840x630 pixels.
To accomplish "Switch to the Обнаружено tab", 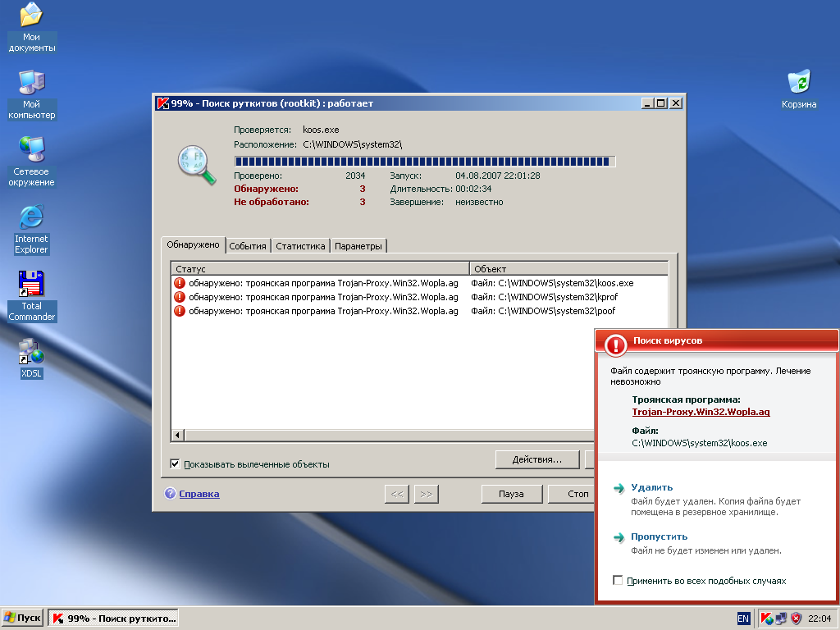I will coord(193,244).
